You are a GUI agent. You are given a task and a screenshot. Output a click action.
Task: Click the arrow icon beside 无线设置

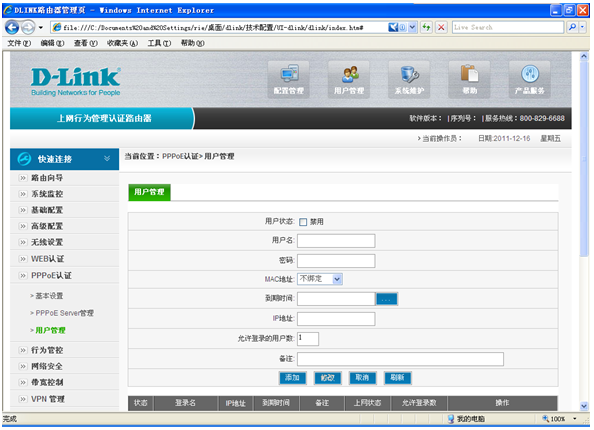23,242
